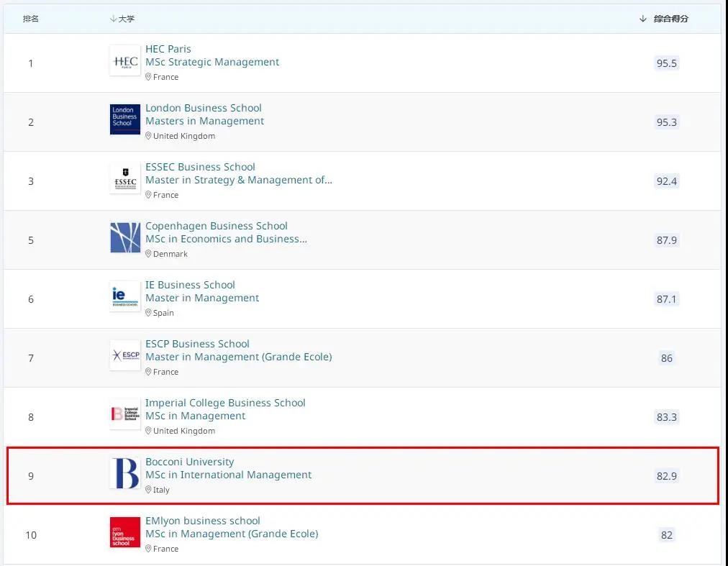Click rank number 1 in the HEC Paris row

point(31,63)
